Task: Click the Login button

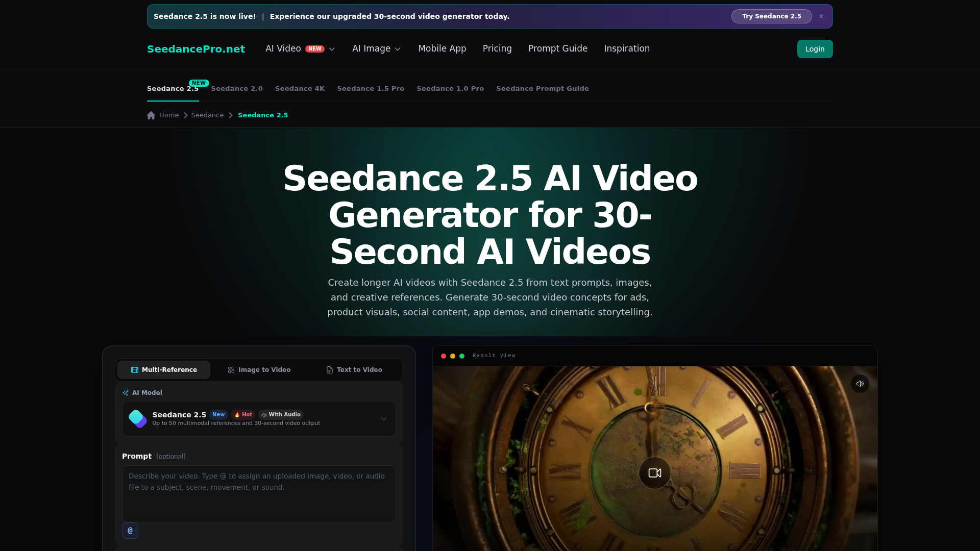Action: 815,49
